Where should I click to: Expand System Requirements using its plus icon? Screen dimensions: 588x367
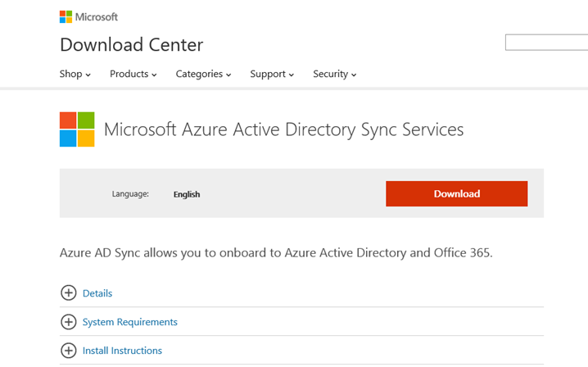pyautogui.click(x=69, y=322)
